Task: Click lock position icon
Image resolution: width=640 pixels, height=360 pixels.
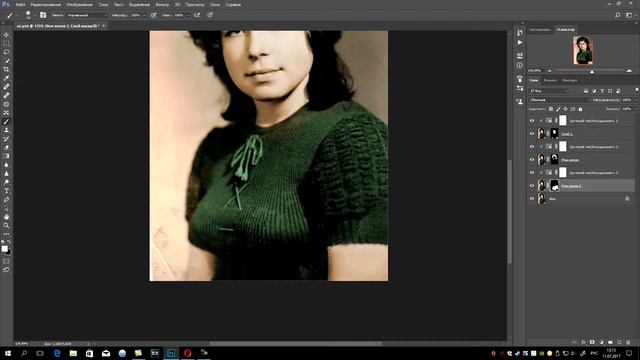Action: coord(565,109)
